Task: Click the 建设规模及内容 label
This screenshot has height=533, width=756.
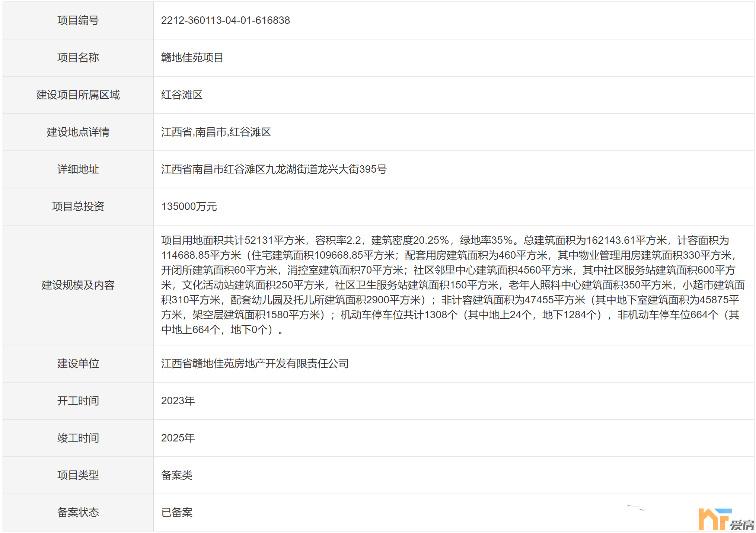Action: (78, 285)
